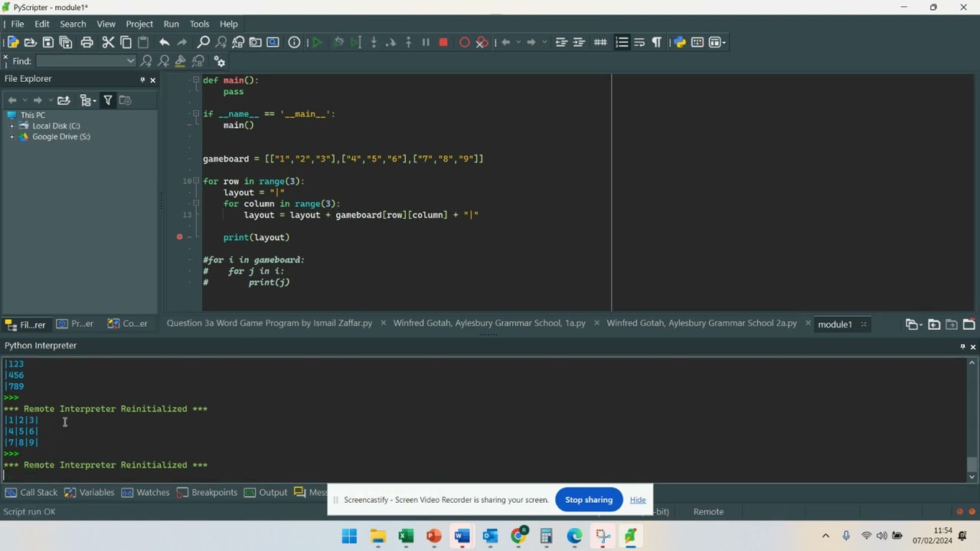Open the Replace tool icon
Image resolution: width=980 pixels, height=551 pixels.
tap(238, 43)
